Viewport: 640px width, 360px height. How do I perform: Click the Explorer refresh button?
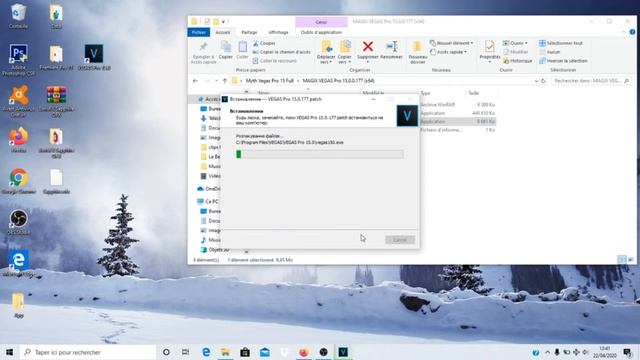[543, 81]
